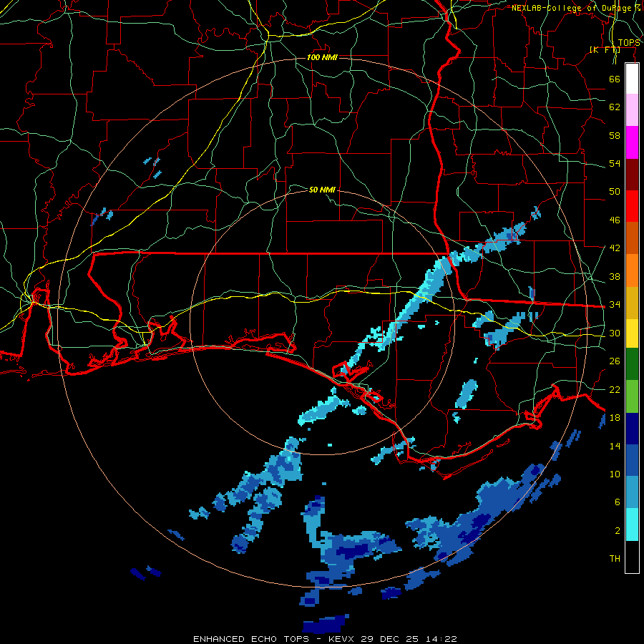Click the "34" scale value

615,305
